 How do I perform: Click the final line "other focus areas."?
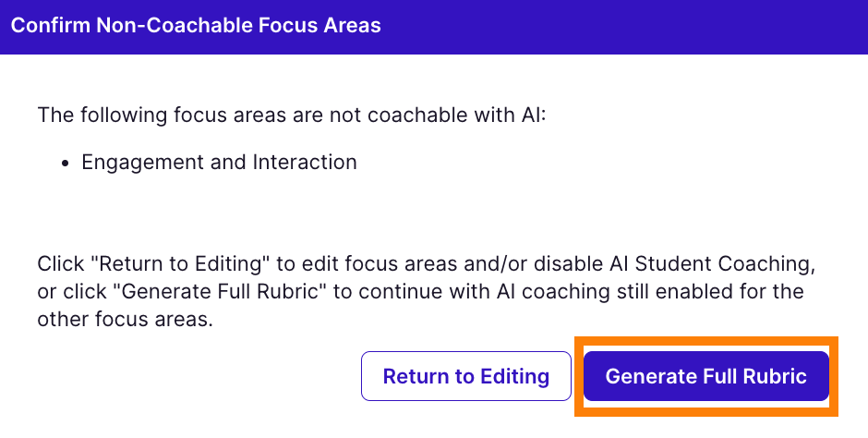click(x=126, y=321)
